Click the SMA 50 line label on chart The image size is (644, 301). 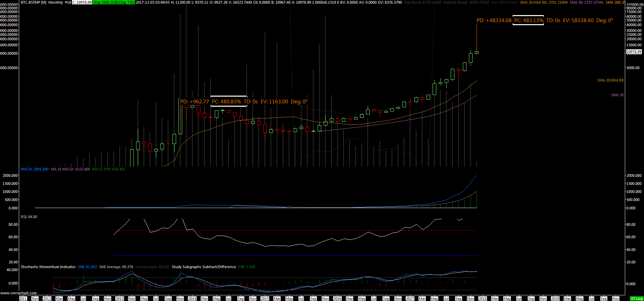(x=617, y=95)
